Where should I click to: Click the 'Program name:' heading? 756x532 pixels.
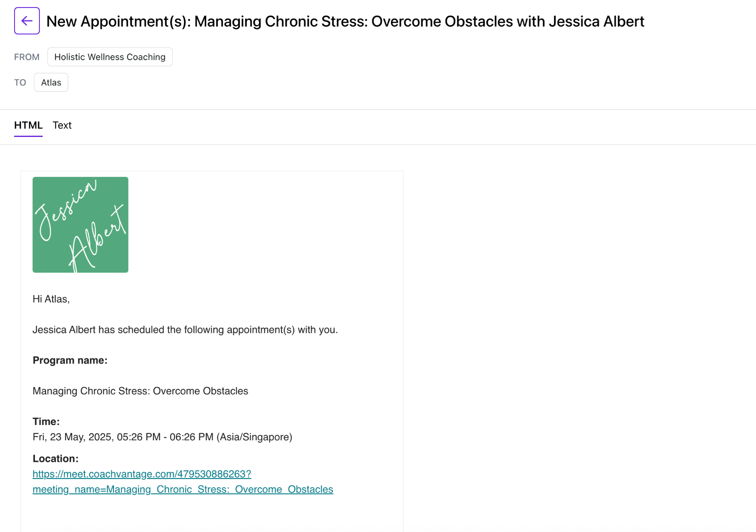[70, 360]
